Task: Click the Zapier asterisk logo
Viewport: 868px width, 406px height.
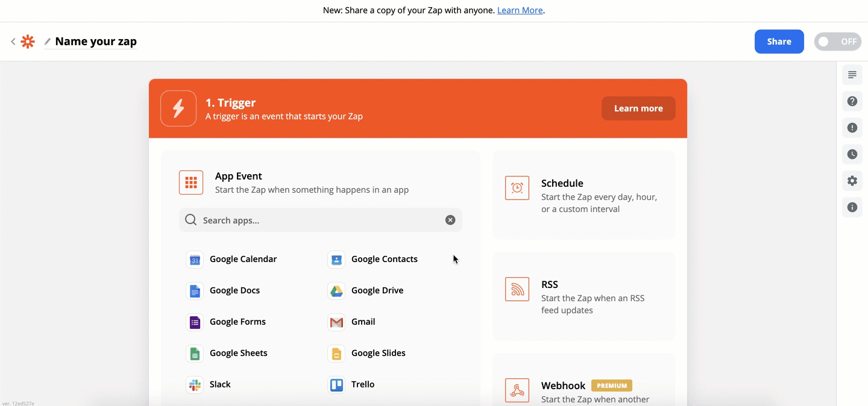Action: [28, 42]
